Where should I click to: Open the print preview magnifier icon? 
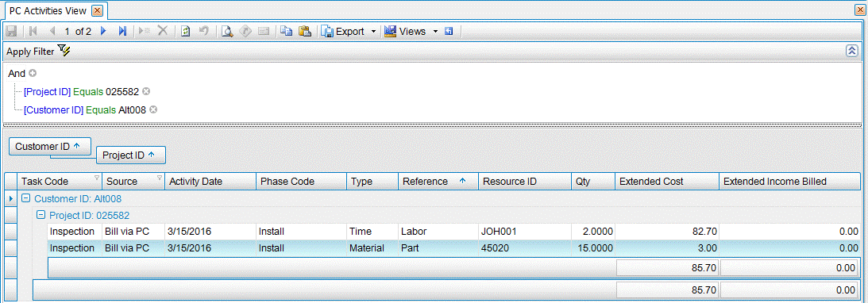(x=227, y=32)
